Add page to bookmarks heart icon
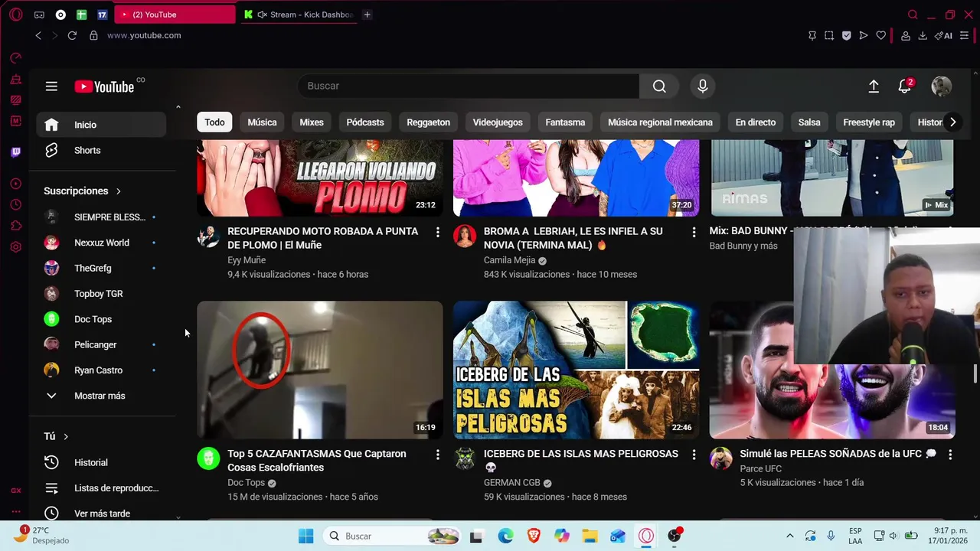The height and width of the screenshot is (551, 980). point(881,35)
